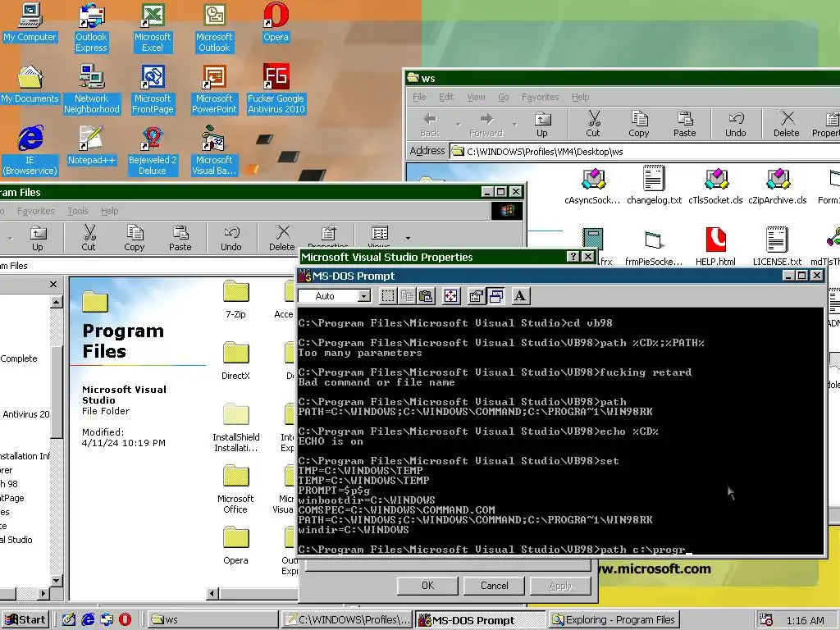Image resolution: width=840 pixels, height=630 pixels.
Task: Click Copy in the ws window toolbar
Action: pos(638,124)
